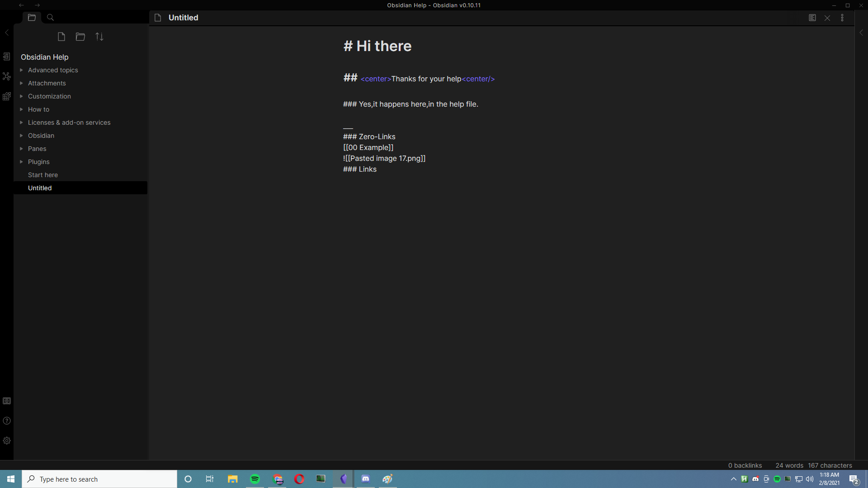Click the help icon at bottom left
Viewport: 868px width, 488px height.
point(7,421)
